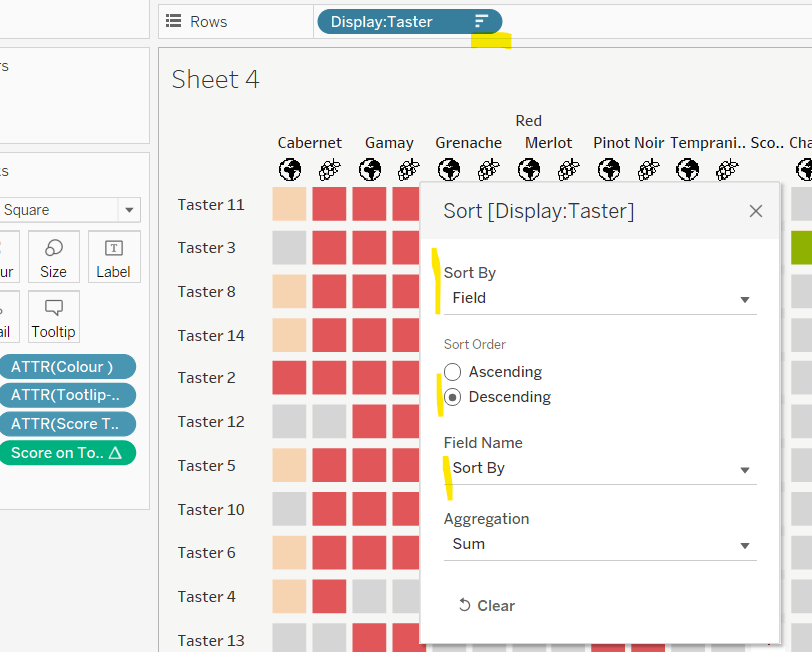The image size is (812, 652).
Task: Open the Aggregation dropdown set to Sum
Action: coord(600,544)
